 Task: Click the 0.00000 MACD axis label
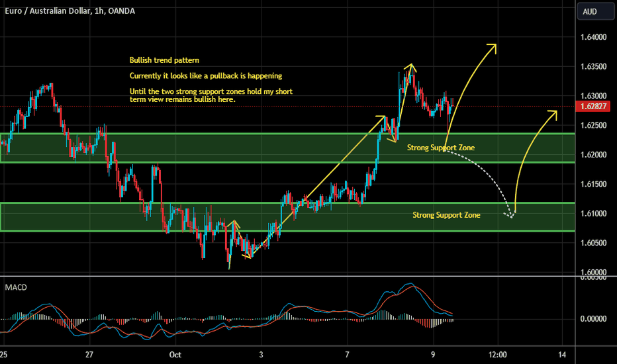[593, 319]
